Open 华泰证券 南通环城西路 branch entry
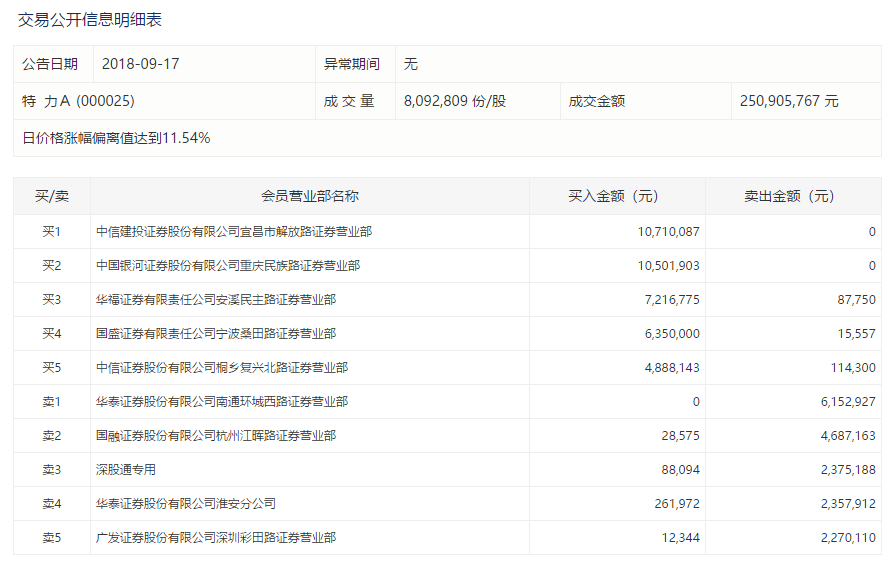 tap(221, 402)
